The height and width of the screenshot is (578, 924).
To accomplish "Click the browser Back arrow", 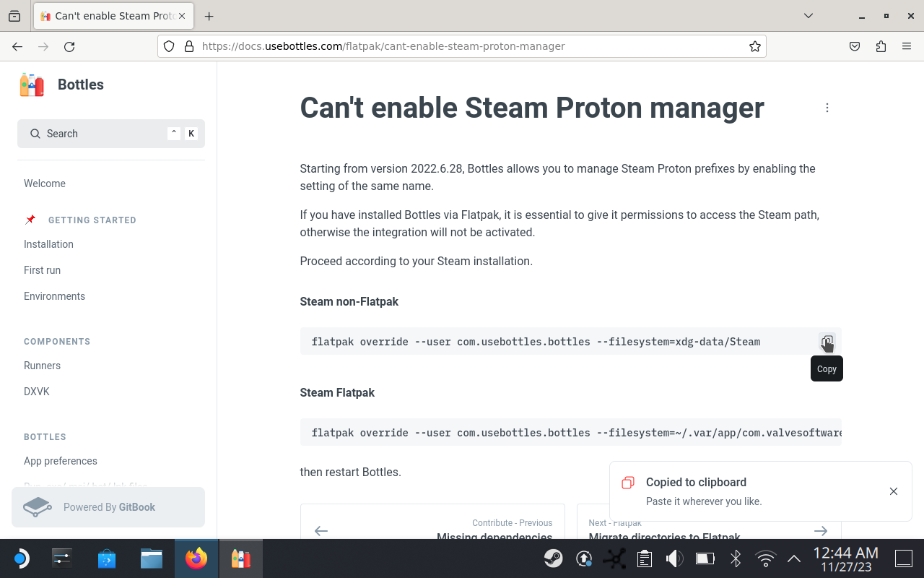I will point(17,46).
